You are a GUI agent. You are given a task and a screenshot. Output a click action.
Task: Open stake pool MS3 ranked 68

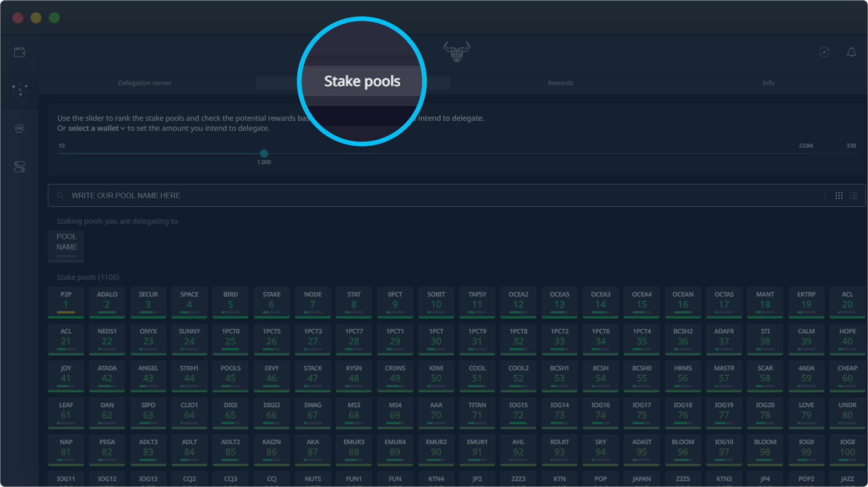[x=354, y=413]
